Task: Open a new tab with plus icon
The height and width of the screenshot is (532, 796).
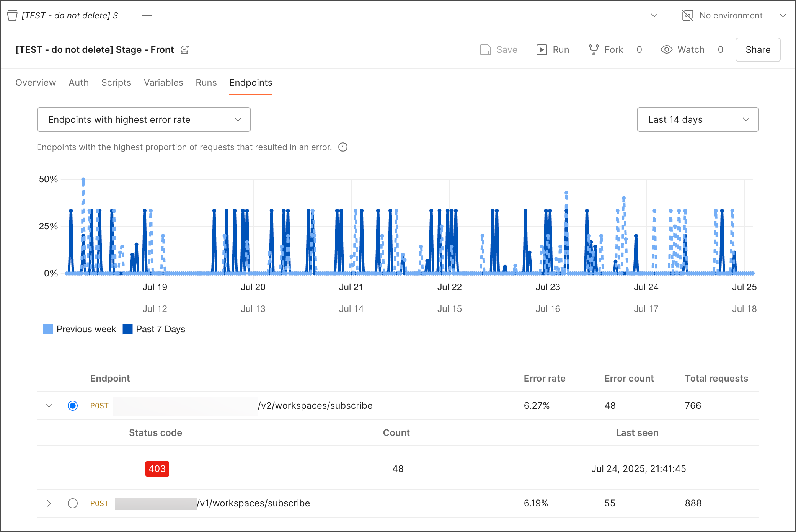Action: coord(147,15)
